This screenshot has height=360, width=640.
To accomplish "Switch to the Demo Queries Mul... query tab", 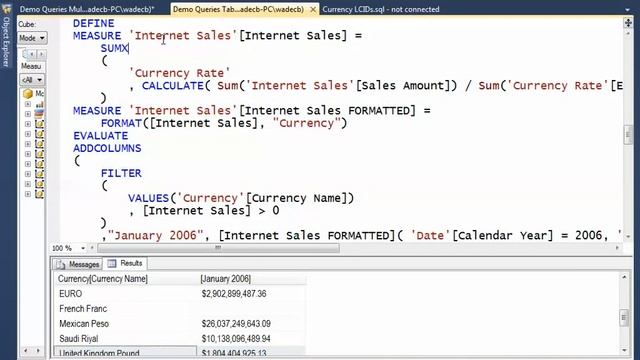I will [87, 9].
